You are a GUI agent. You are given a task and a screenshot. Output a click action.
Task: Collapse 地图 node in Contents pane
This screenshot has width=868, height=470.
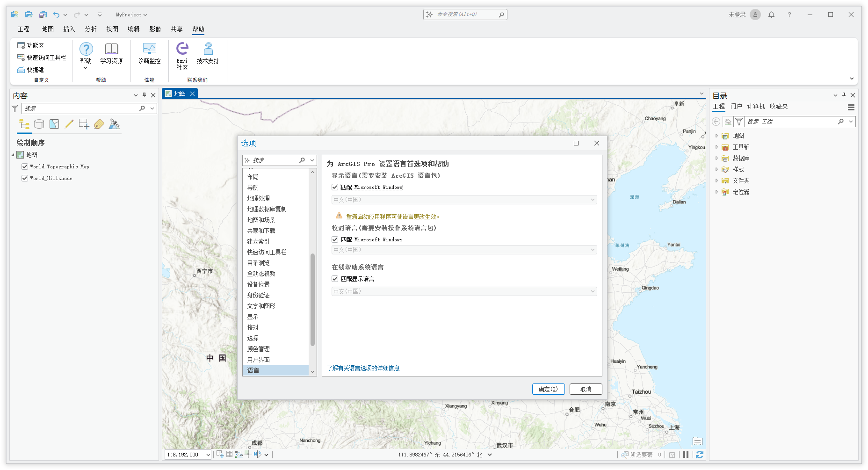13,155
